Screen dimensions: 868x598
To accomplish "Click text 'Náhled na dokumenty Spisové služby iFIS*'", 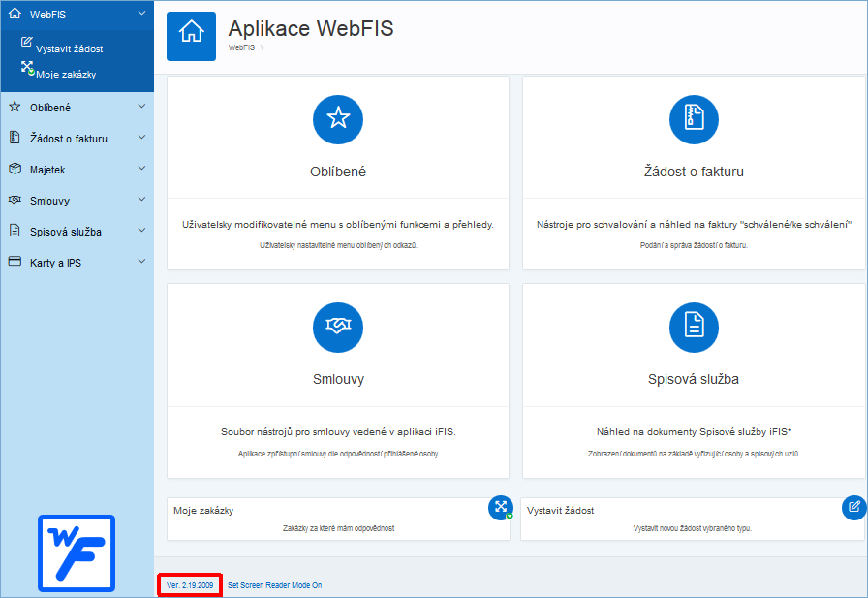I will [694, 432].
